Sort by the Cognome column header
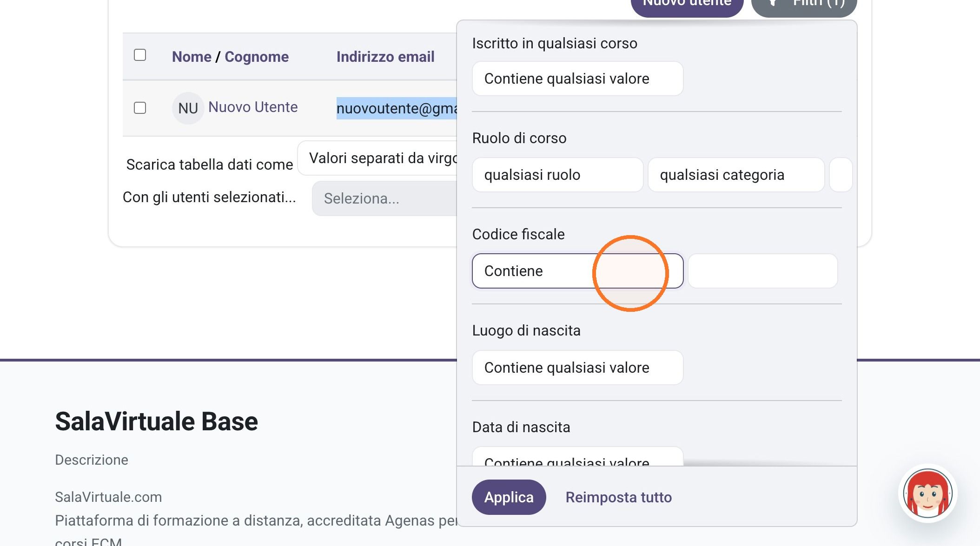 (257, 57)
